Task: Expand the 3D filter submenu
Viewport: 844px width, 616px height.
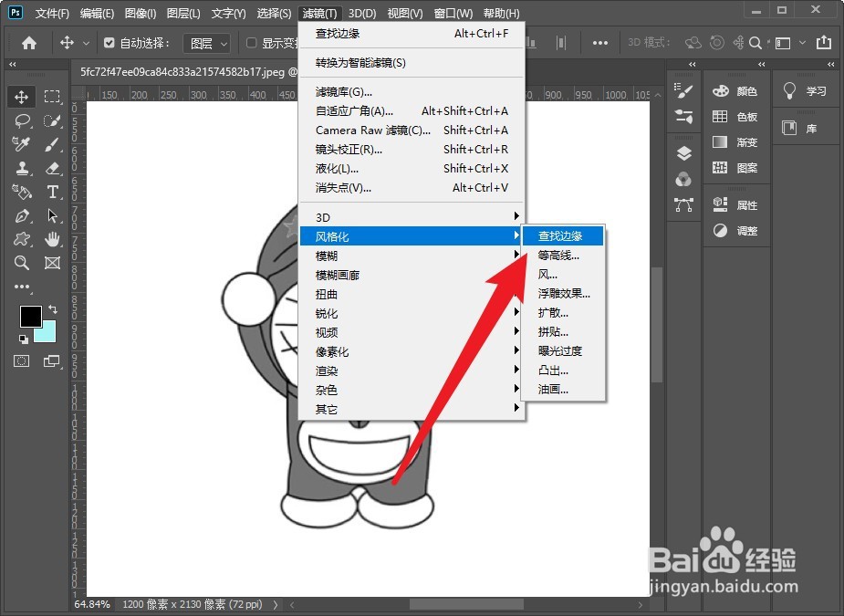Action: click(412, 217)
